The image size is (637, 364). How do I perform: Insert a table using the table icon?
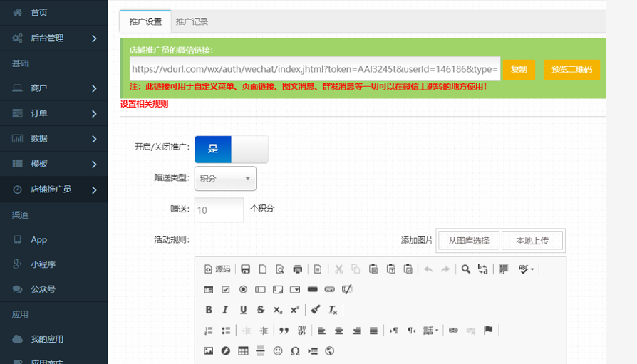(243, 350)
